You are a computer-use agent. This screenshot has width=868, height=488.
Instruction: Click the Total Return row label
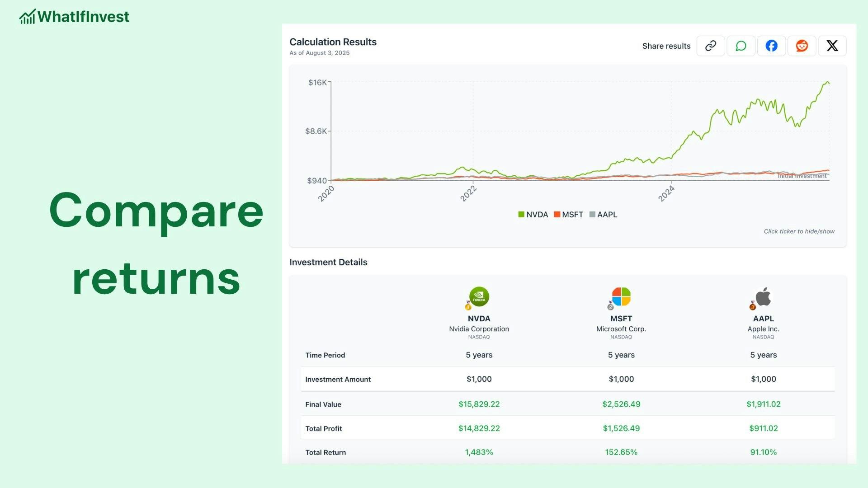pos(325,452)
